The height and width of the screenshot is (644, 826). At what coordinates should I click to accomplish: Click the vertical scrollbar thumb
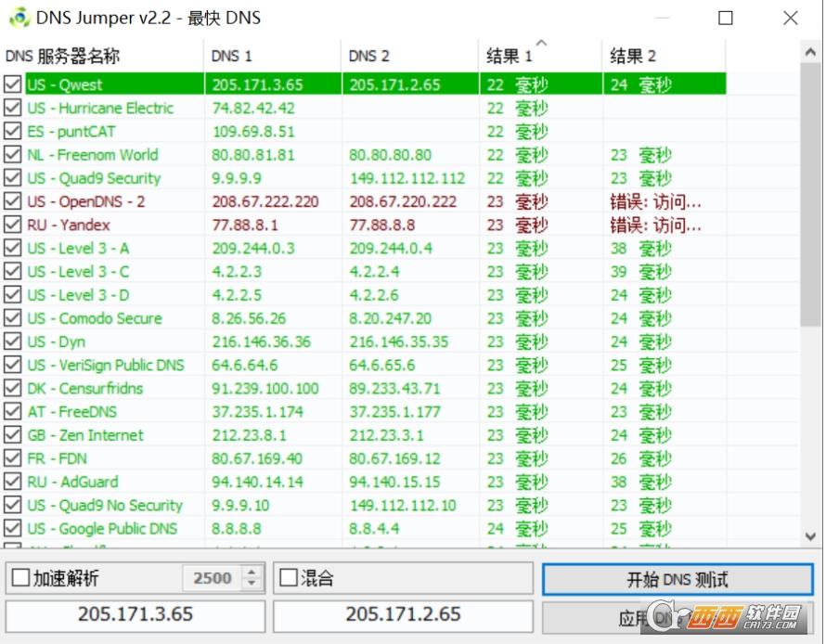810,195
